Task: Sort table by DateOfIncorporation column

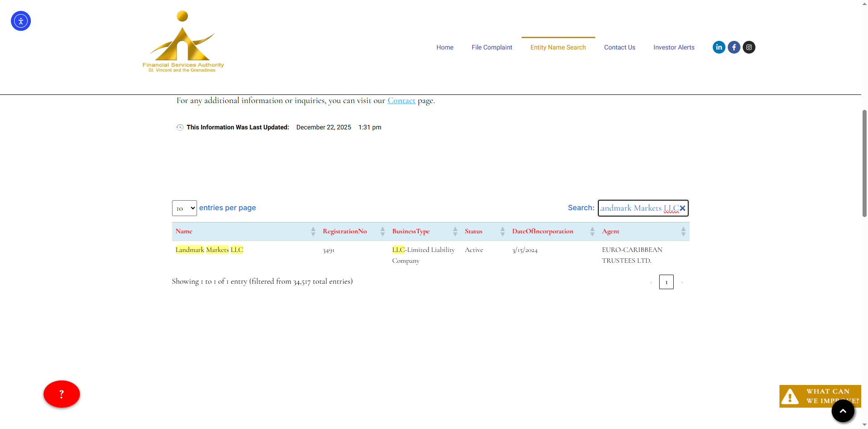Action: tap(542, 232)
